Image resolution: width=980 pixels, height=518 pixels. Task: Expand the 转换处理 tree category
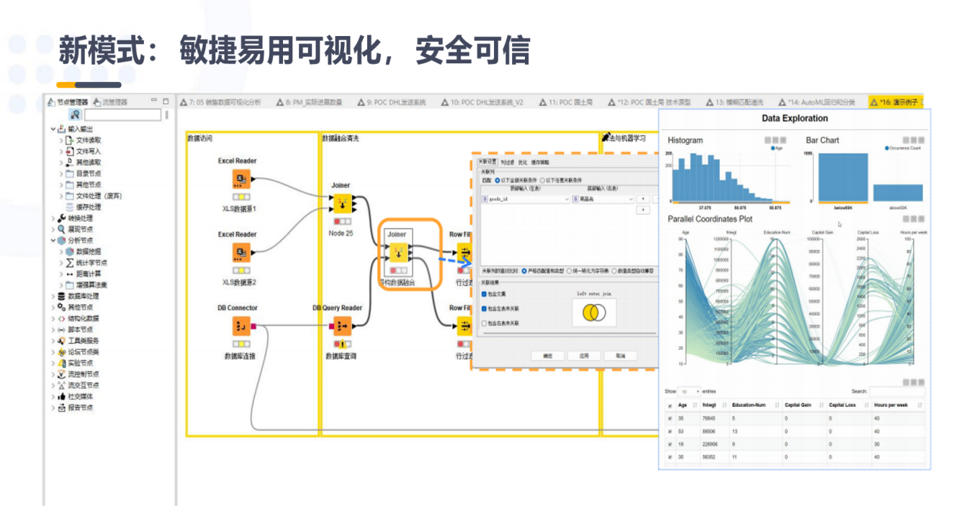53,218
